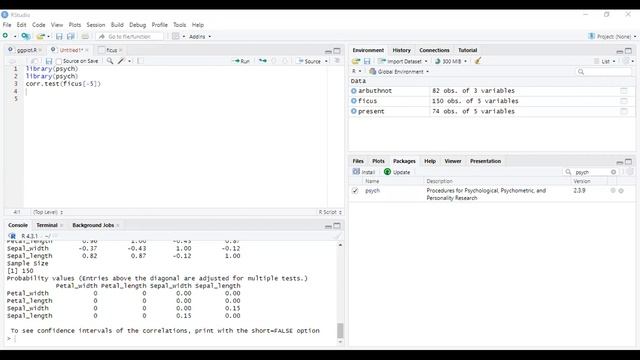Clear the psych package search field
This screenshot has height=360, width=640.
(x=613, y=172)
